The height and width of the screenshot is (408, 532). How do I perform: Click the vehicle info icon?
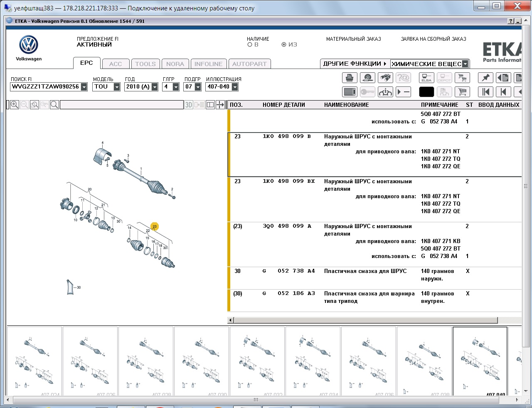tap(385, 92)
